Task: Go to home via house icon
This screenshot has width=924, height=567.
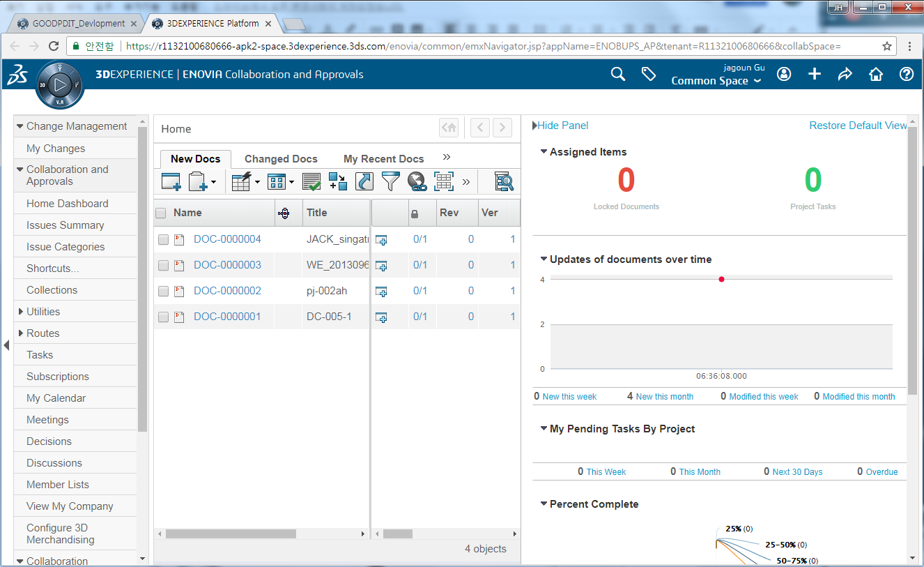Action: pos(876,74)
